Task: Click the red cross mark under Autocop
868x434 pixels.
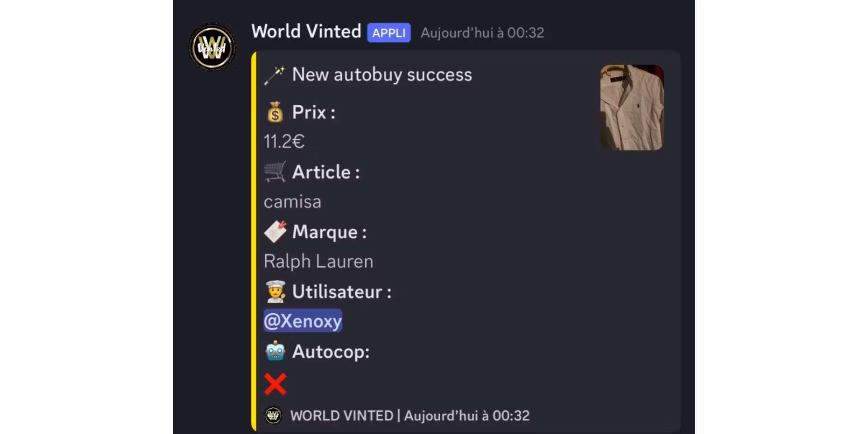Action: (x=275, y=384)
